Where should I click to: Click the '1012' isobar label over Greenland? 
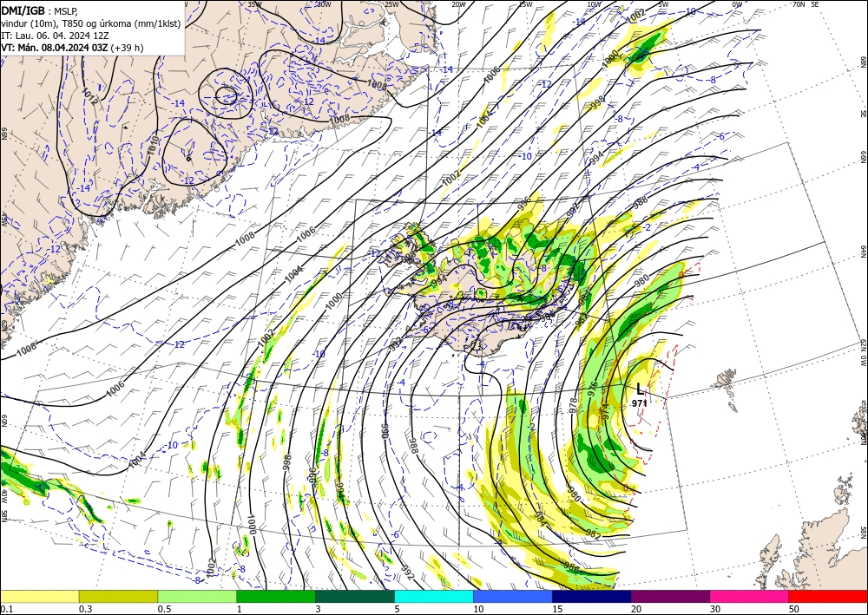89,95
